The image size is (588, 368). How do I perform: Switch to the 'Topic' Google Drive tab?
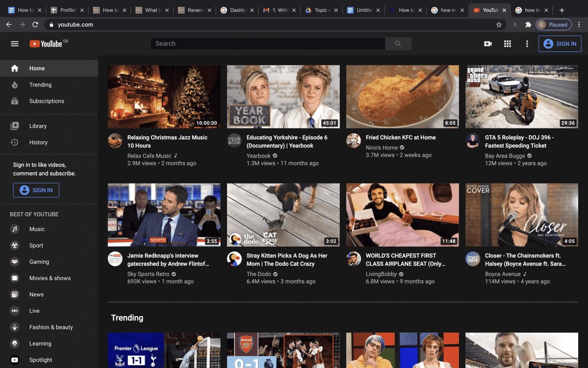321,10
